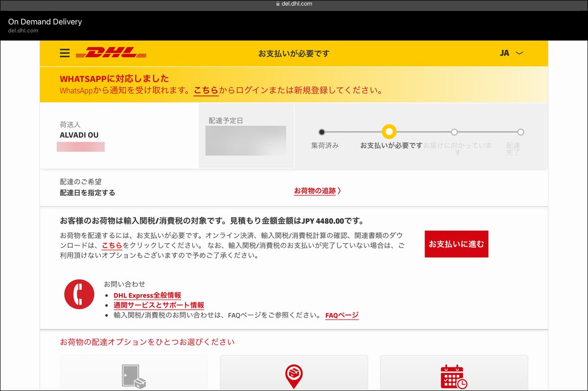The width and height of the screenshot is (588, 391).
Task: Click the 配達予定日 label
Action: [226, 120]
